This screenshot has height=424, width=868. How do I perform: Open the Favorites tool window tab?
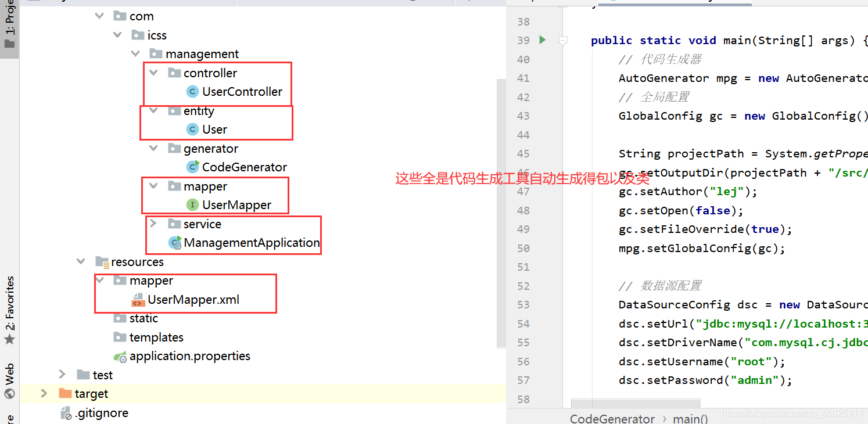tap(9, 311)
